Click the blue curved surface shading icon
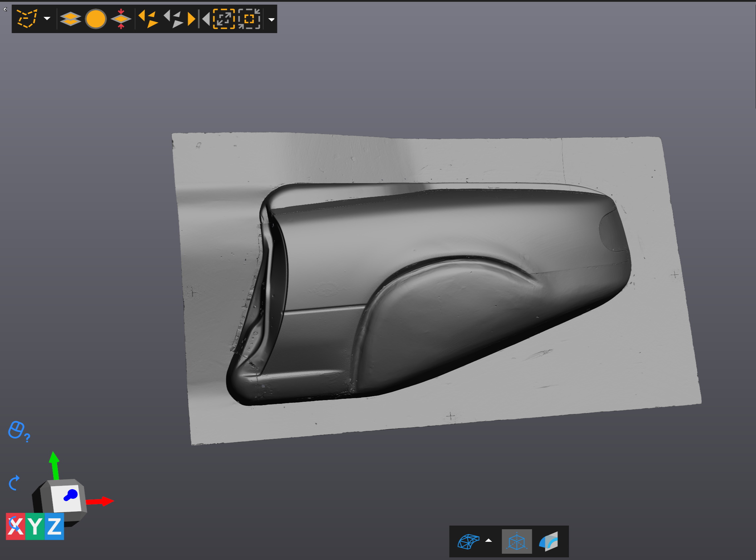756x560 pixels. [x=548, y=541]
